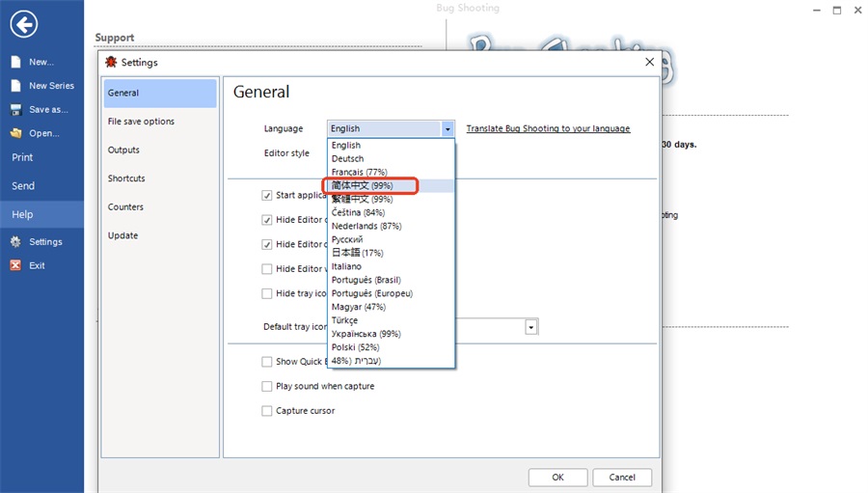This screenshot has height=493, width=868.
Task: Select Polski (52%) language
Action: (391, 347)
